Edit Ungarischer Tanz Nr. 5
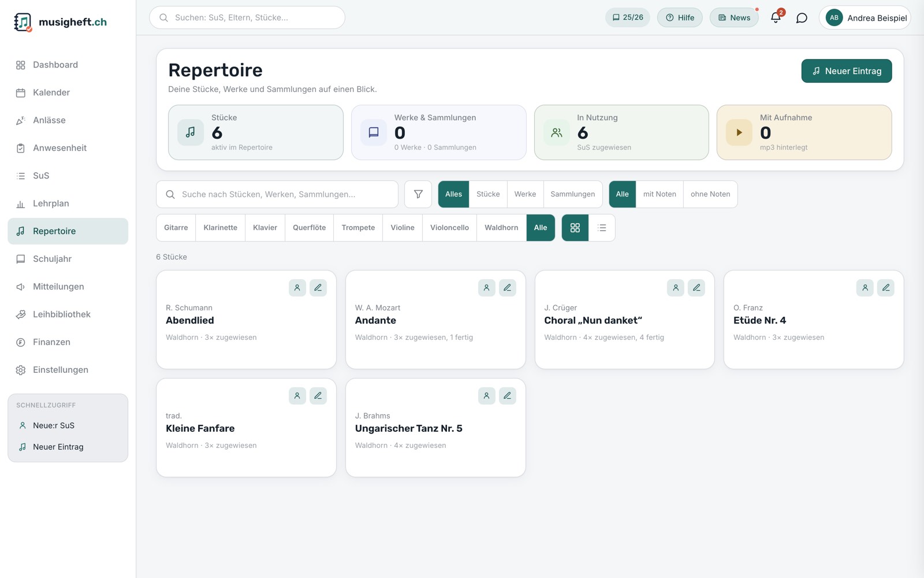Image resolution: width=924 pixels, height=578 pixels. (x=508, y=395)
